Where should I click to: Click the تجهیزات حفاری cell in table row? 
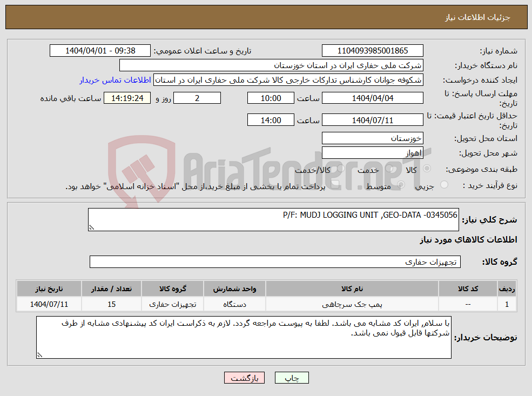[x=172, y=304]
